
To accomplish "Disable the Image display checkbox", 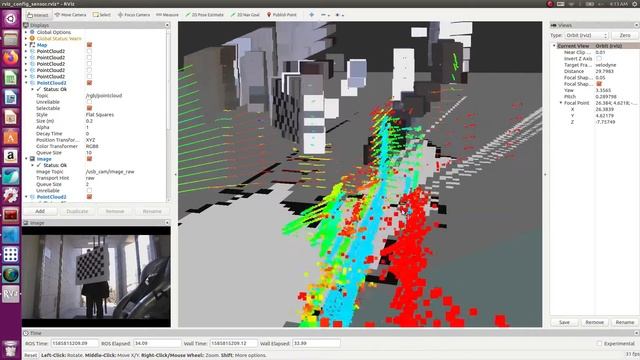I will [89, 159].
